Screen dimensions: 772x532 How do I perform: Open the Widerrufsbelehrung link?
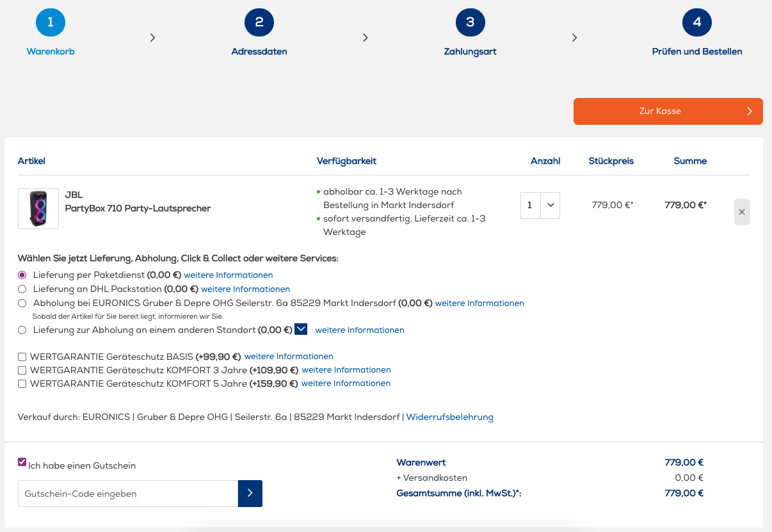click(x=449, y=417)
